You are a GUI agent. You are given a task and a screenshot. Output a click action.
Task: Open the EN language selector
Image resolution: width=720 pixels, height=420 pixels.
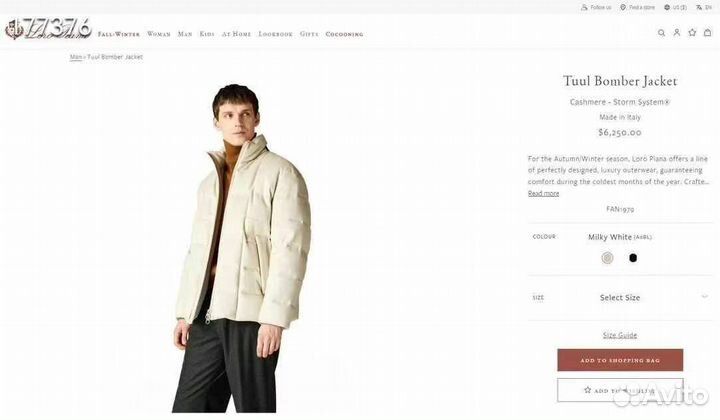pyautogui.click(x=704, y=7)
